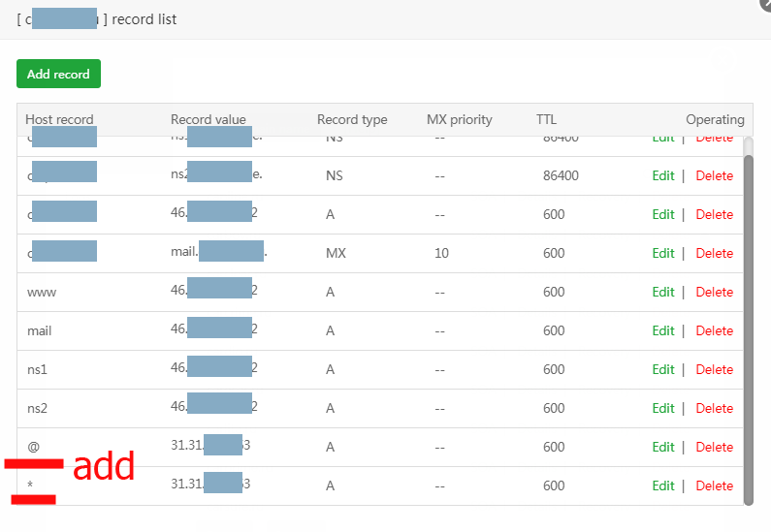The image size is (771, 532).
Task: Close the record list dialog
Action: (765, 4)
